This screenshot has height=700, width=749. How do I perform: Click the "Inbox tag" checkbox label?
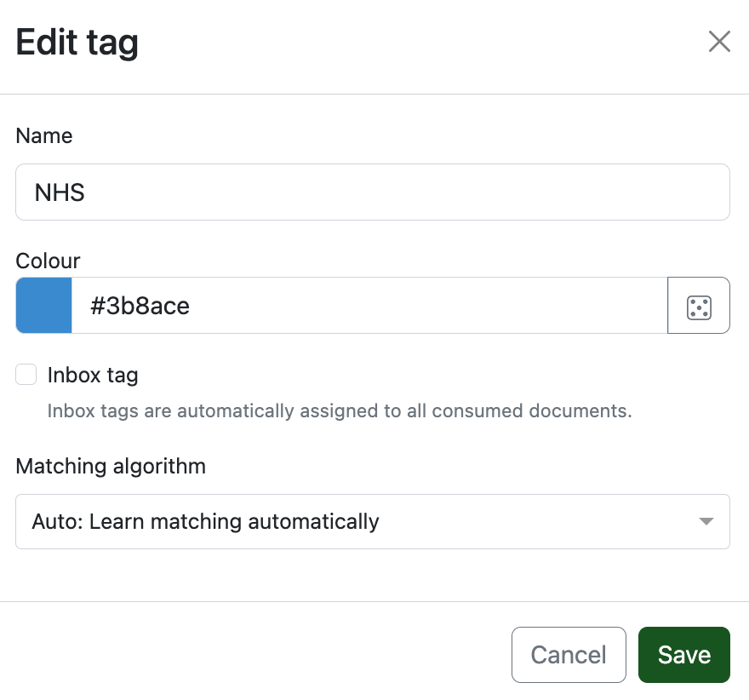point(93,375)
